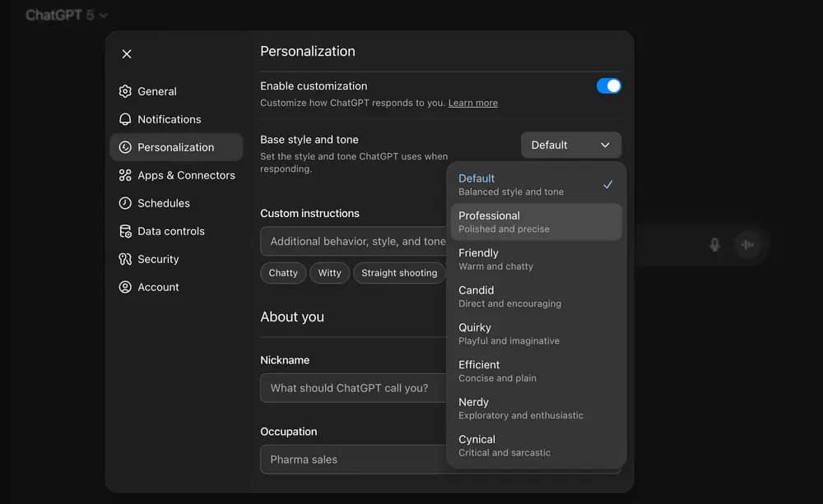The width and height of the screenshot is (823, 504).
Task: Click the Apps & Connectors icon
Action: tap(125, 175)
